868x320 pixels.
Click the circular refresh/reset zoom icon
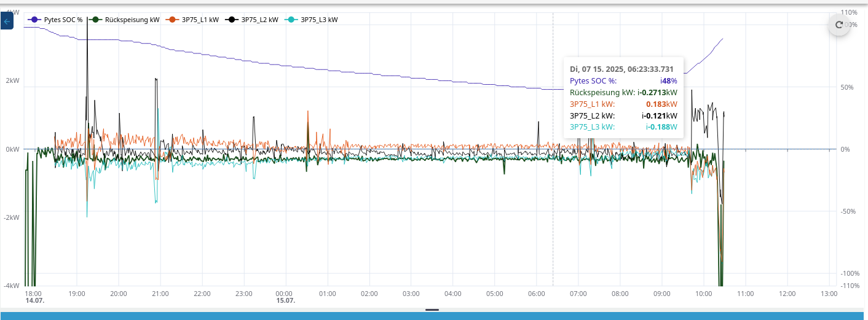839,25
